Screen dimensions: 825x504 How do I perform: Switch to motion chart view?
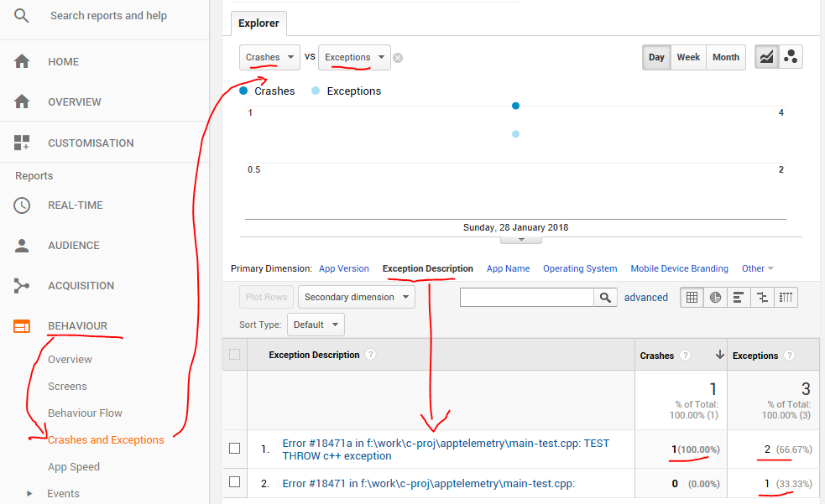(x=791, y=57)
